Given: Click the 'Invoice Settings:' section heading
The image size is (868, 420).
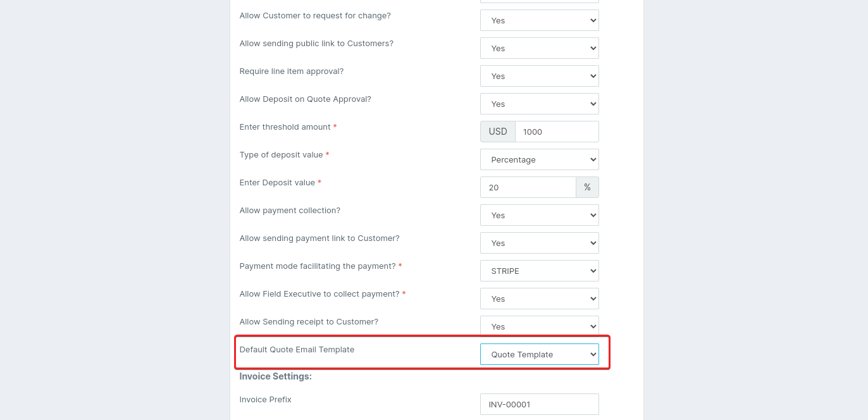Looking at the screenshot, I should pos(275,376).
